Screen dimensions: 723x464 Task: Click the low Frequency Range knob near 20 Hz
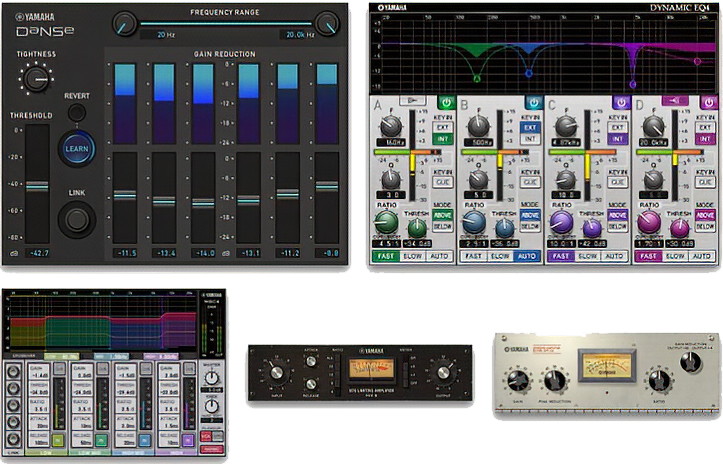(124, 23)
